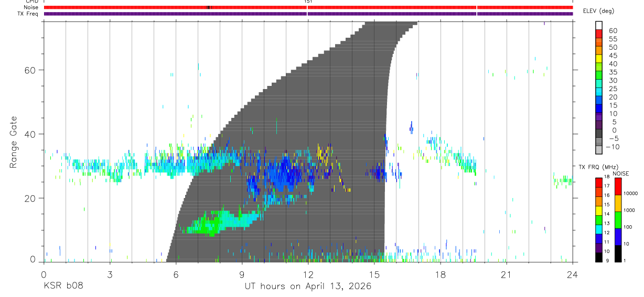Click the yellow swatch on the ELEV colorbar
644x297 pixels.
point(599,59)
